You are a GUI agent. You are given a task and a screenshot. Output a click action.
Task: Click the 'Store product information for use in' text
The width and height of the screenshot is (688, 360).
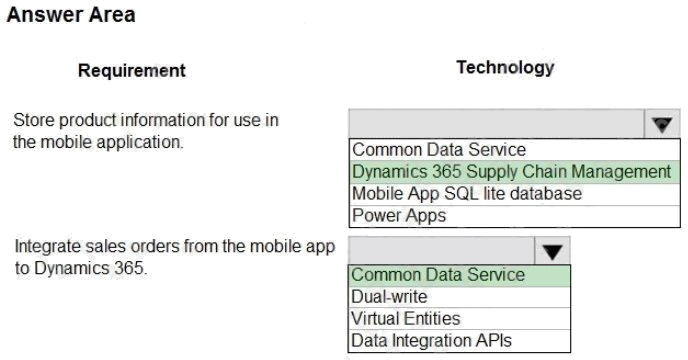[146, 120]
